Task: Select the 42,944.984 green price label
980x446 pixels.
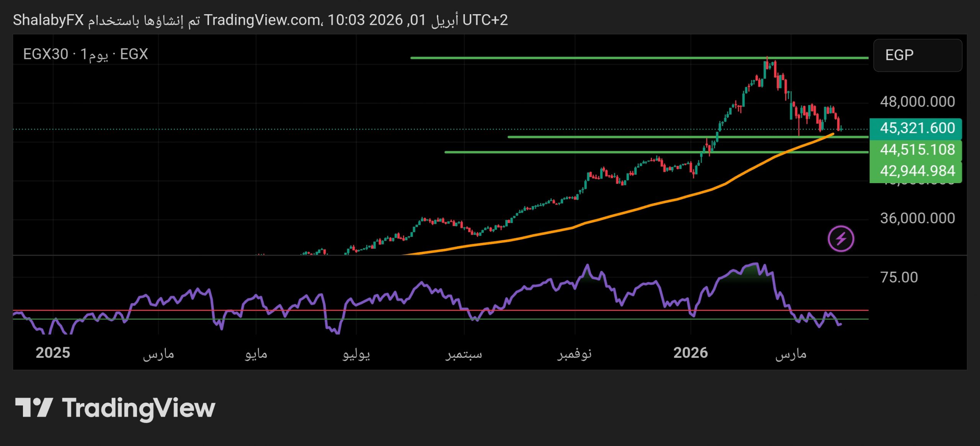Action: [x=916, y=171]
